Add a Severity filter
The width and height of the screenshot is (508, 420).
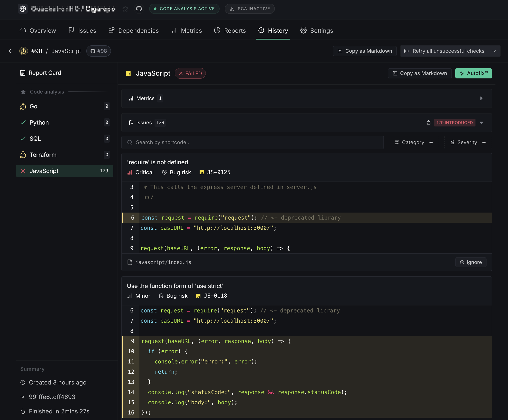click(x=468, y=142)
